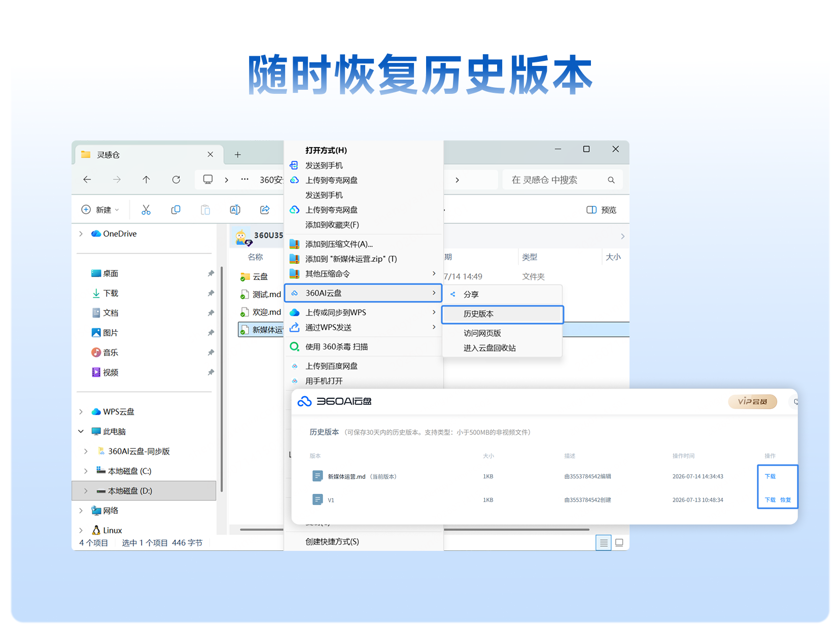The image size is (840, 630).
Task: Click the 在 灵感仓 中搜索 search field
Action: click(562, 180)
